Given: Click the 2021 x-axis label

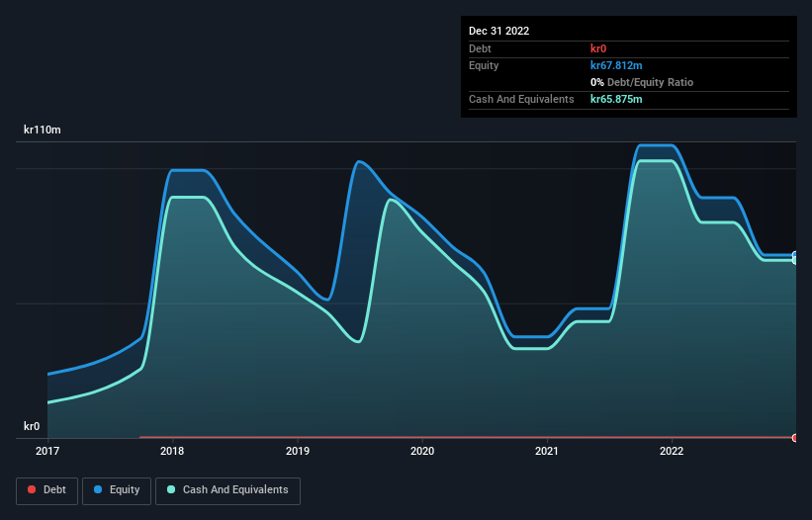Looking at the screenshot, I should click(547, 451).
